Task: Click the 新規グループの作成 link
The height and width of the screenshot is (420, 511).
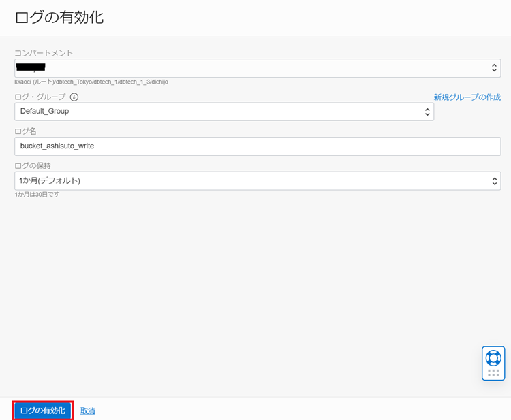Action: coord(467,97)
